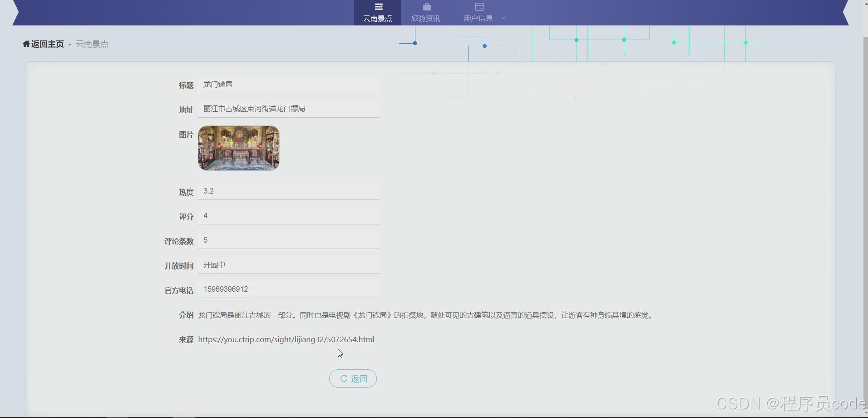Click the 热度 field showing 3.2
The image size is (868, 418).
288,191
